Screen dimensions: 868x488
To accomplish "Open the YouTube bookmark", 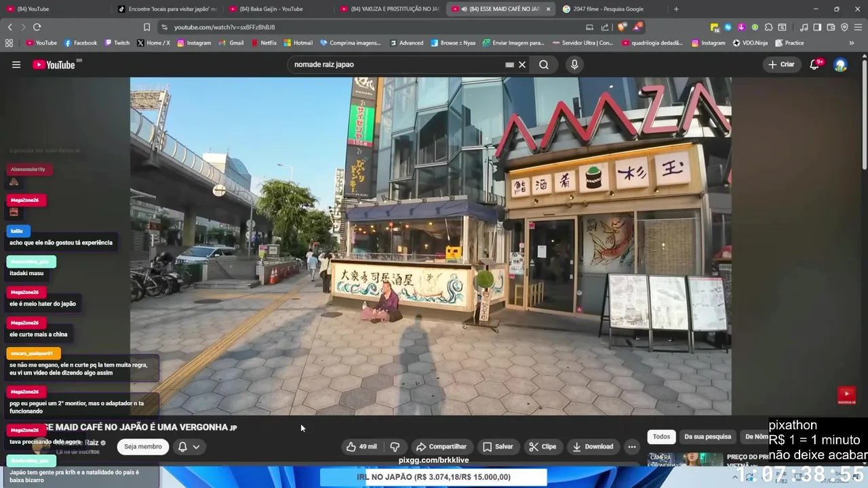I will [41, 43].
